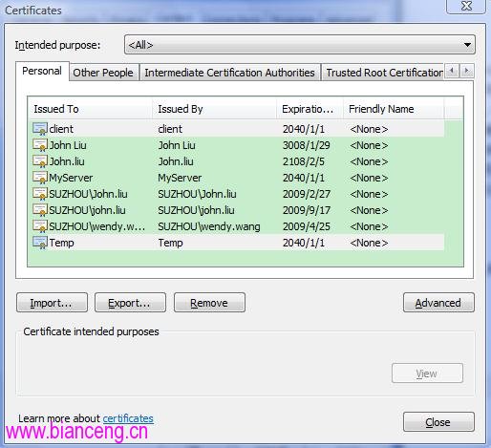Click the certificate icon beside client
Viewport: 491px width, 448px height.
click(x=40, y=129)
